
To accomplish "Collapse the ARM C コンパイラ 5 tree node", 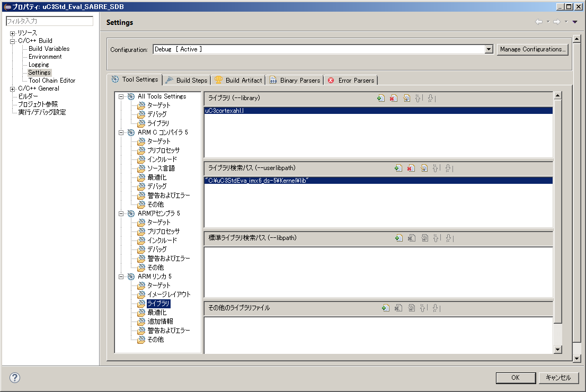I will (x=121, y=132).
